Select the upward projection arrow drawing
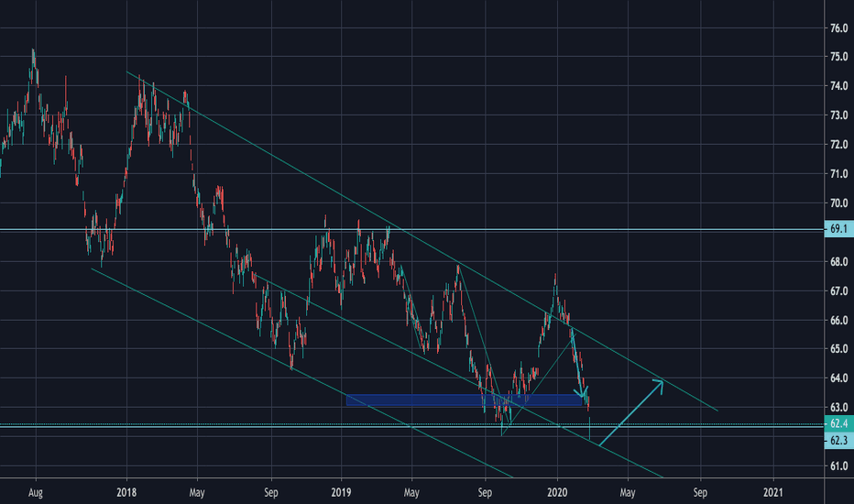This screenshot has width=854, height=504. 631,412
